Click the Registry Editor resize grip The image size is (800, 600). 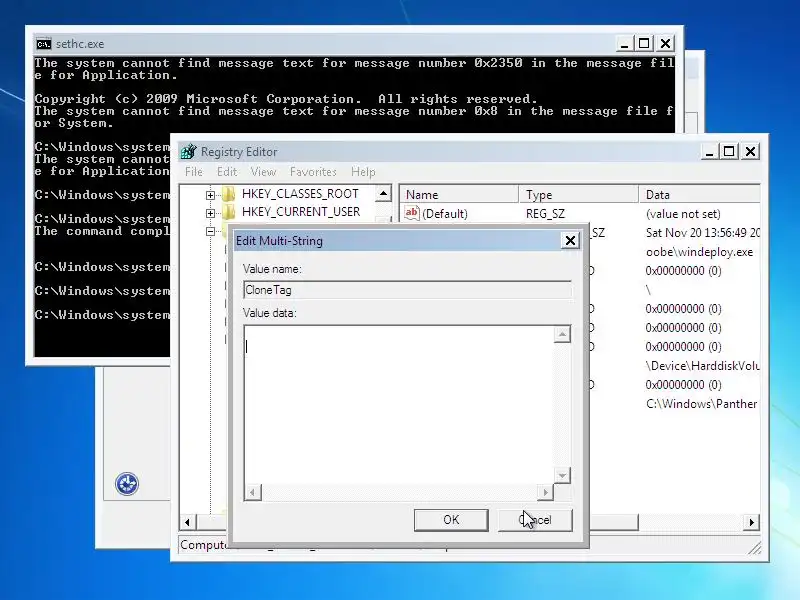755,547
